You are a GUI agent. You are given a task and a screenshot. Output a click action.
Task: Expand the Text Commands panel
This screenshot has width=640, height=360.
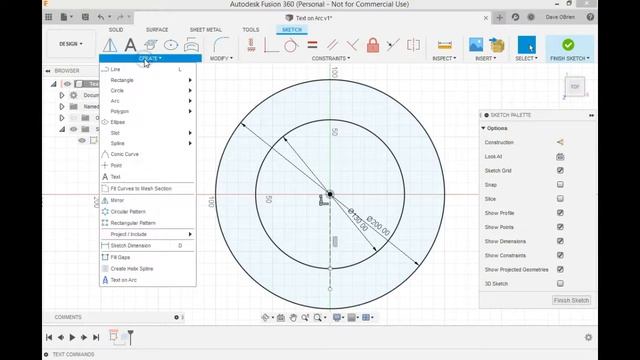[46, 355]
